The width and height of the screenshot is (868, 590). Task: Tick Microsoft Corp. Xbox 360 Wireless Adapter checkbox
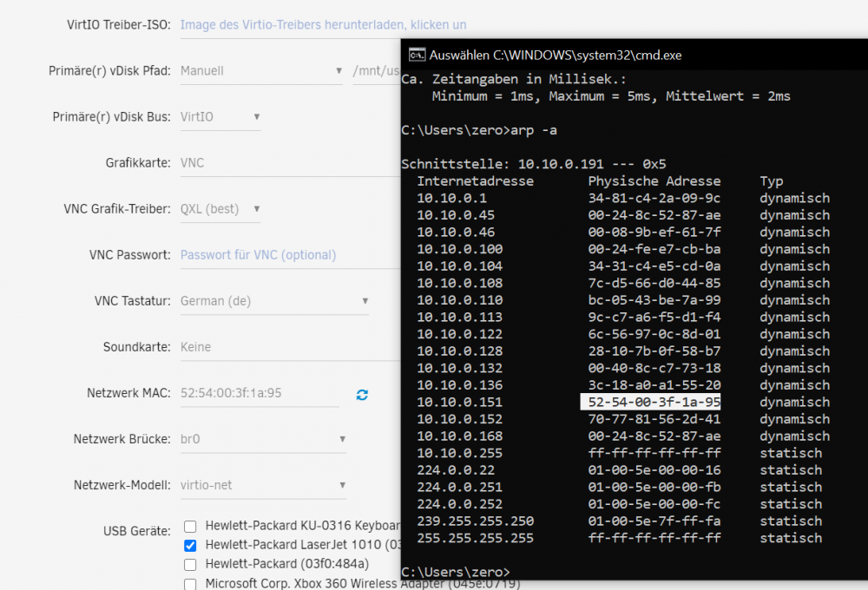click(x=190, y=584)
